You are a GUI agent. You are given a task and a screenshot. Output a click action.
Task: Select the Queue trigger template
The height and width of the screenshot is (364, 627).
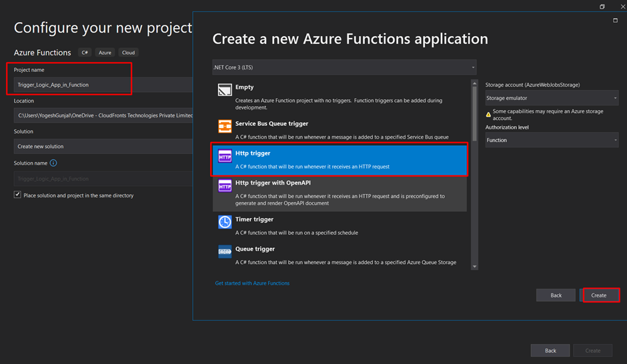click(340, 255)
